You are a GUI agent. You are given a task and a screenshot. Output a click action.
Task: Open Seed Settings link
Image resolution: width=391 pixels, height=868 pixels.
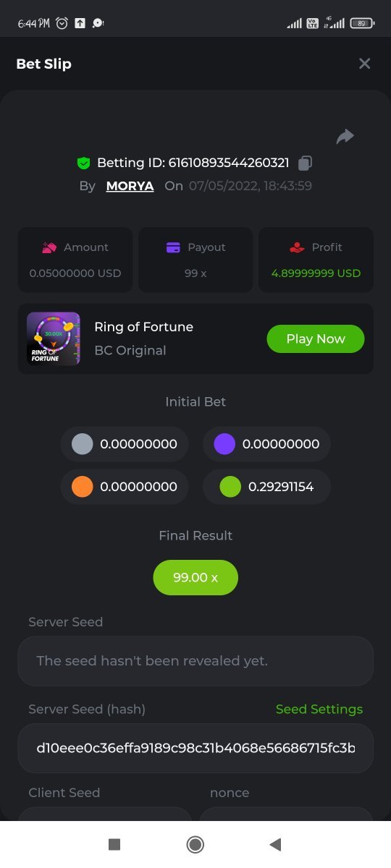click(x=319, y=709)
